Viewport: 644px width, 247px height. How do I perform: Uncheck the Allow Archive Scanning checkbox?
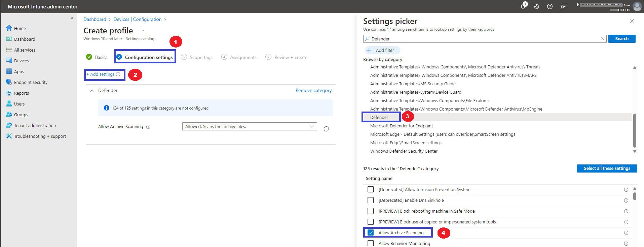[371, 233]
